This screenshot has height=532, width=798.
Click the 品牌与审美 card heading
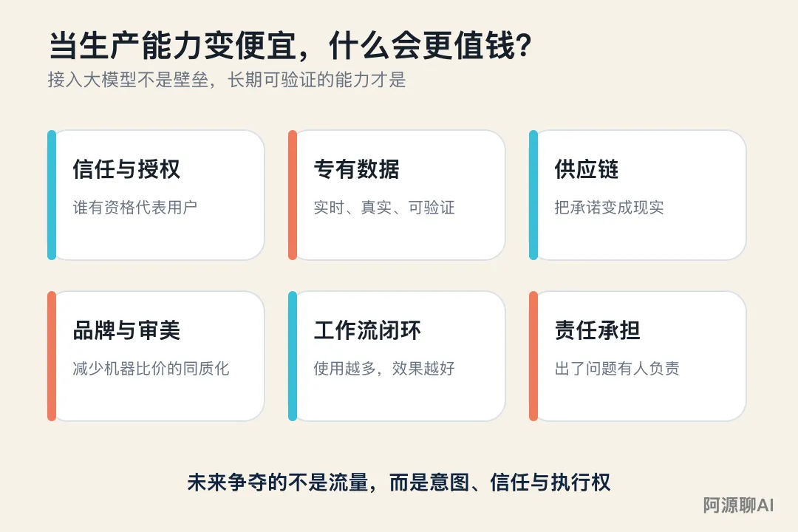pos(126,330)
